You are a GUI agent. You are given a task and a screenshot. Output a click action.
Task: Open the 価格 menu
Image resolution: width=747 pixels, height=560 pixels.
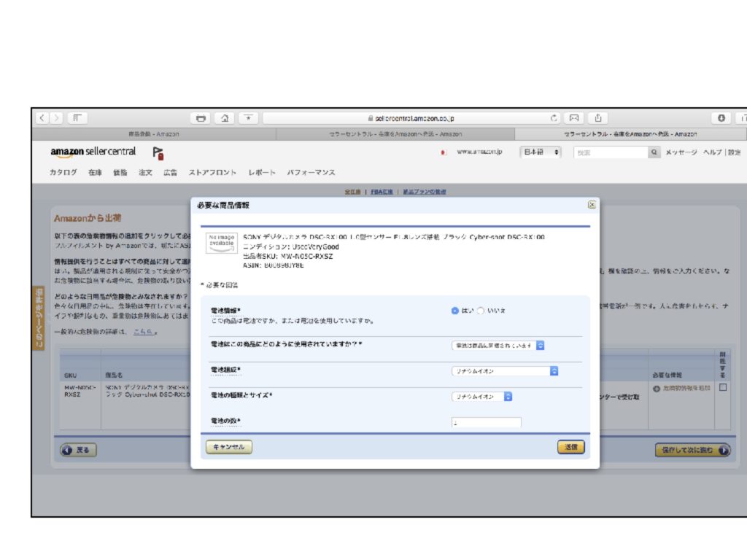point(120,172)
